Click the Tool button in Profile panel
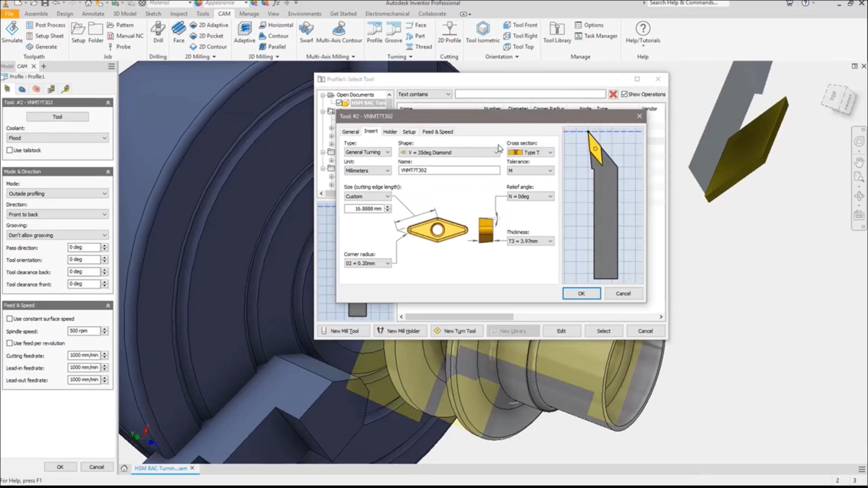The height and width of the screenshot is (488, 868). click(57, 116)
